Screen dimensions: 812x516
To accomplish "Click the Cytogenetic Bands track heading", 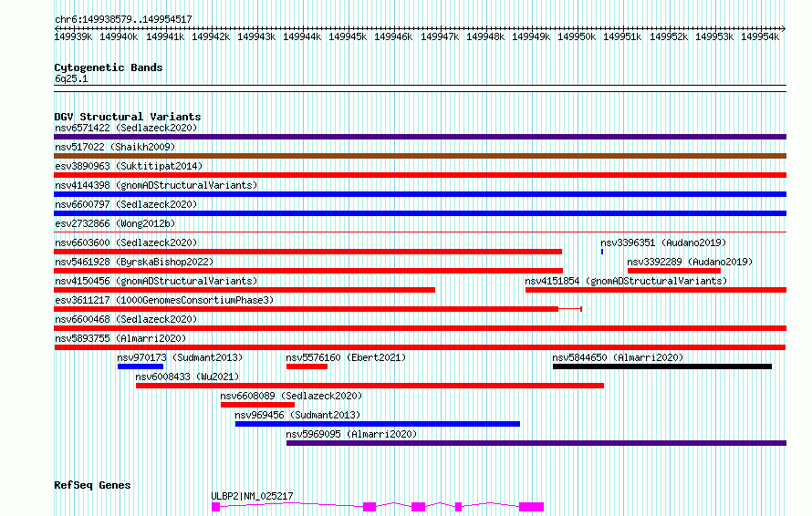I will pyautogui.click(x=109, y=67).
